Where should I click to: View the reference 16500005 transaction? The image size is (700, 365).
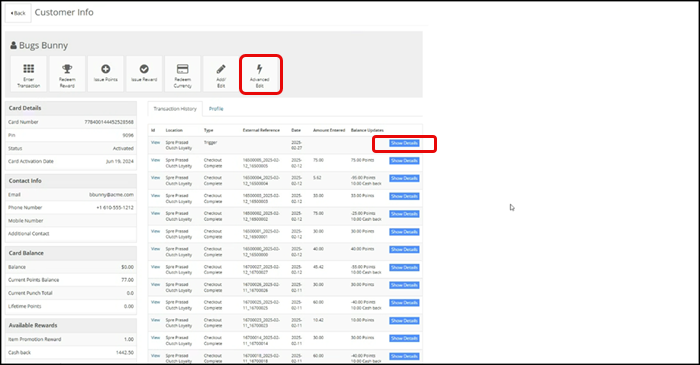click(155, 160)
